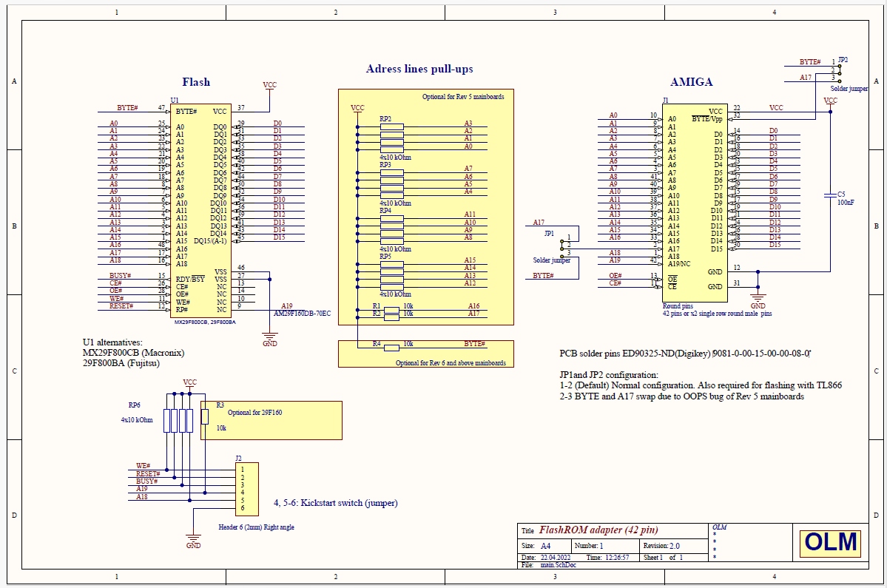Click 'Optional for Rev 6 and above mainboards' note
Screen dimensions: 887x588
tap(451, 363)
